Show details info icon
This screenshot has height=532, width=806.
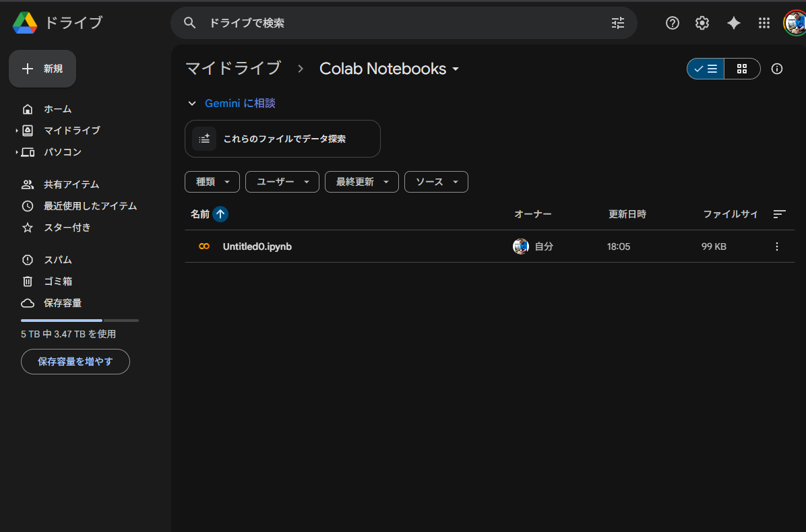[x=776, y=69]
